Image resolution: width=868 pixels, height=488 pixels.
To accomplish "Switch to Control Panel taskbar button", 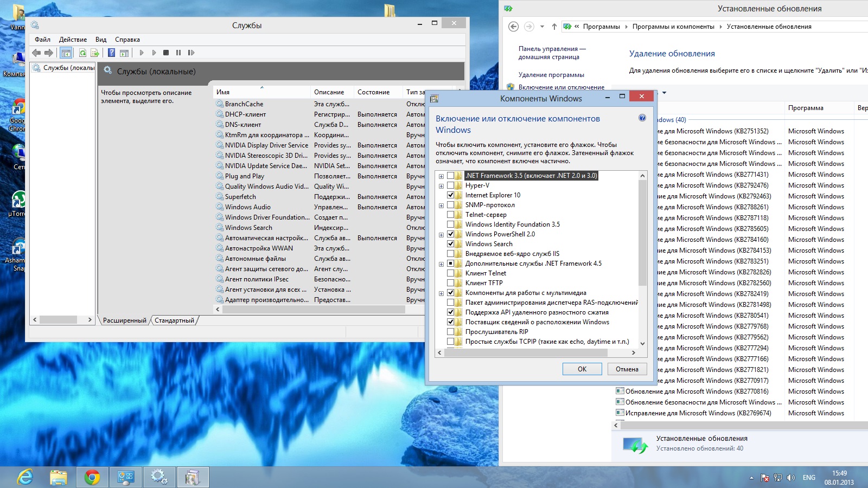I will click(x=126, y=477).
